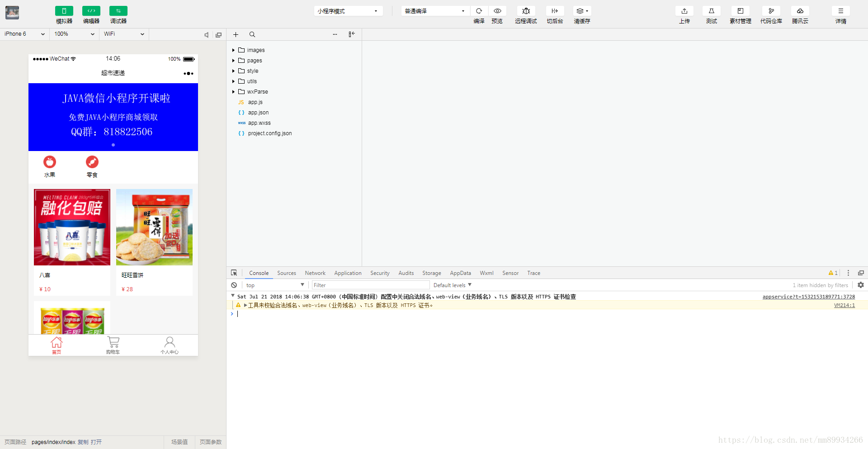Click the upload icon in toolbar

(684, 11)
